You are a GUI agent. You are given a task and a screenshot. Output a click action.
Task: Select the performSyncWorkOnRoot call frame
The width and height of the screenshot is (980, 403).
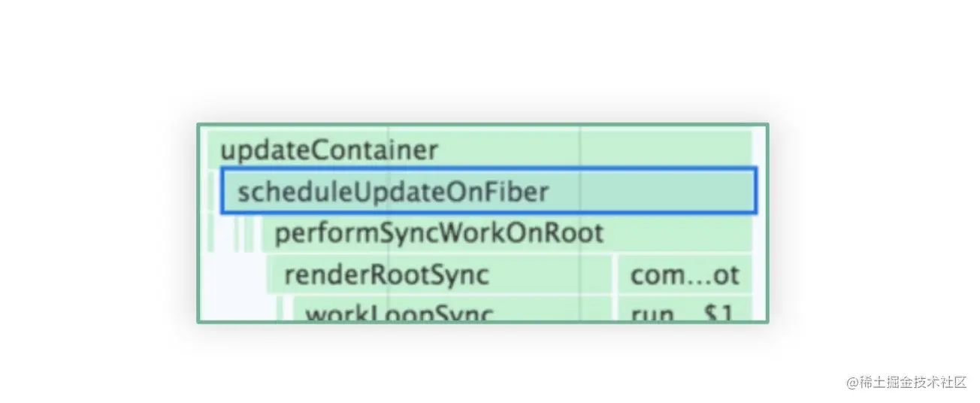(507, 233)
